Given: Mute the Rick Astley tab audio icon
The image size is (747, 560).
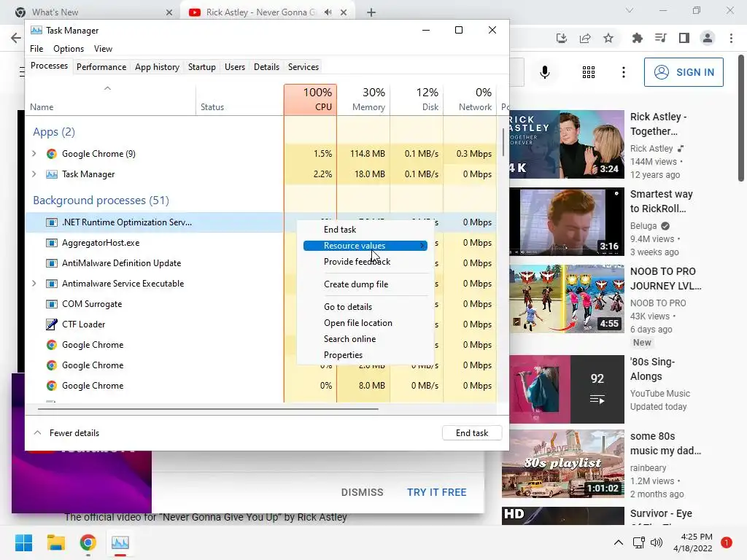Looking at the screenshot, I should point(328,12).
